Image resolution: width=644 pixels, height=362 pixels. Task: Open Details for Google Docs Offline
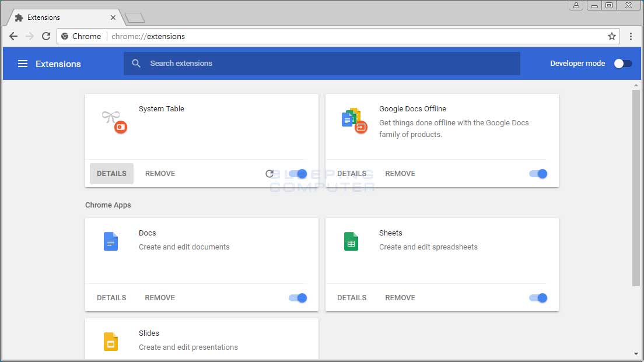[352, 174]
